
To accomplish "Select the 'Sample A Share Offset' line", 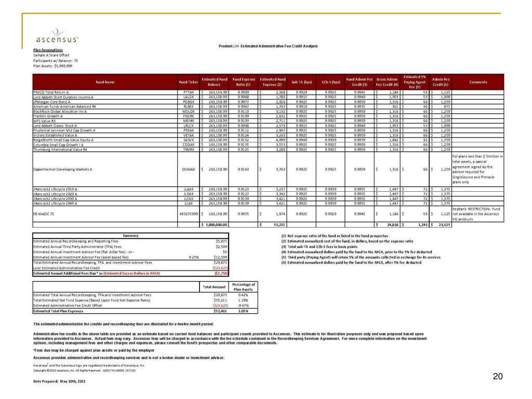I will (x=51, y=55).
